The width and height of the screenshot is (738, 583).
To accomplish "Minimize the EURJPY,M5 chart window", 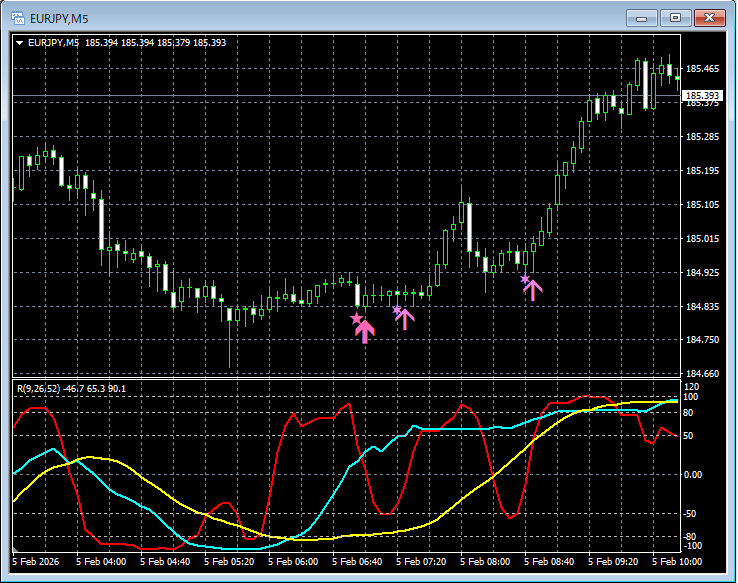I will [642, 19].
